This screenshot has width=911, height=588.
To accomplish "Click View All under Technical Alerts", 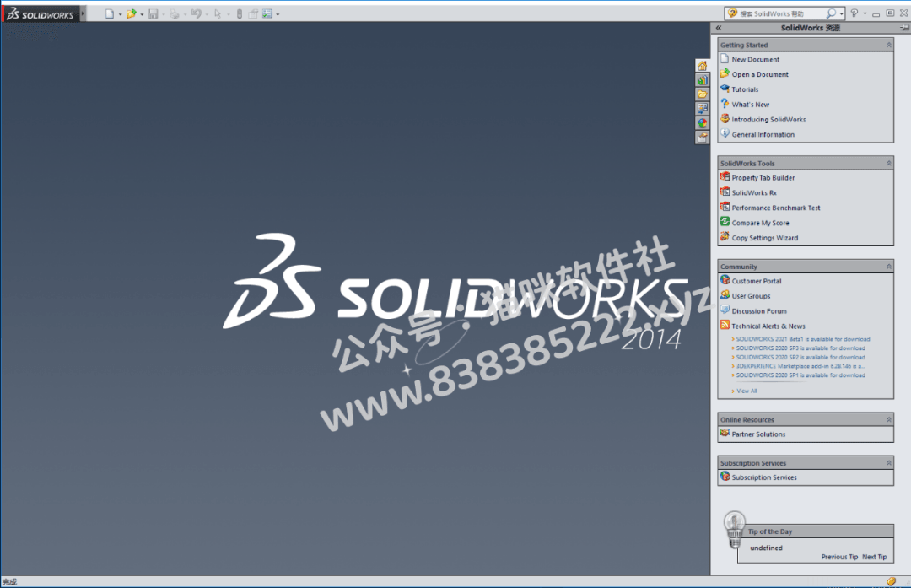I will [746, 391].
